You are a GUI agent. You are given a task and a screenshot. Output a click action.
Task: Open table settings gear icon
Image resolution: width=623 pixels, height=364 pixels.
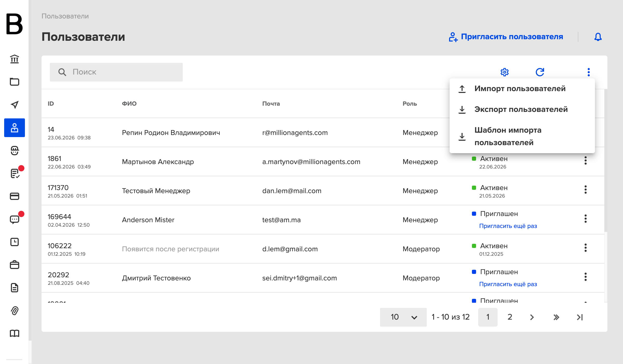505,72
